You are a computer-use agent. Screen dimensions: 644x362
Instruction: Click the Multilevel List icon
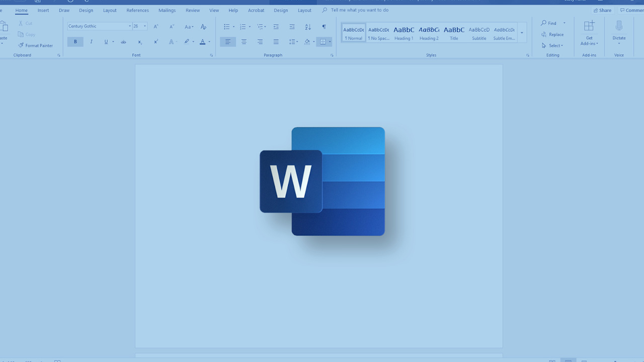pos(260,26)
